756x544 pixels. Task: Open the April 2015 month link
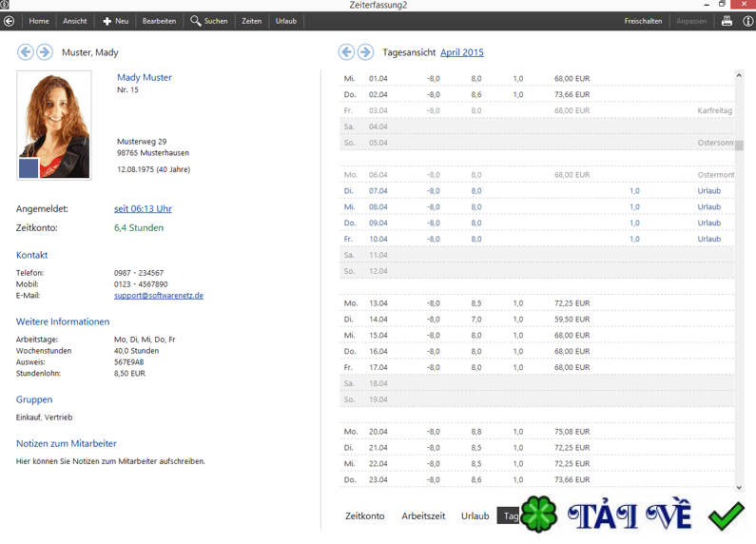click(x=462, y=52)
